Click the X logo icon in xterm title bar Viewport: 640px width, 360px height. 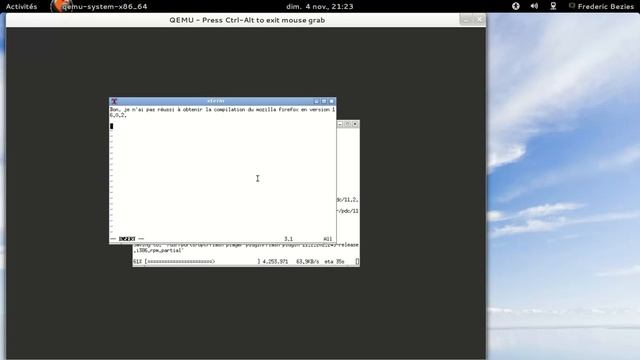click(114, 101)
